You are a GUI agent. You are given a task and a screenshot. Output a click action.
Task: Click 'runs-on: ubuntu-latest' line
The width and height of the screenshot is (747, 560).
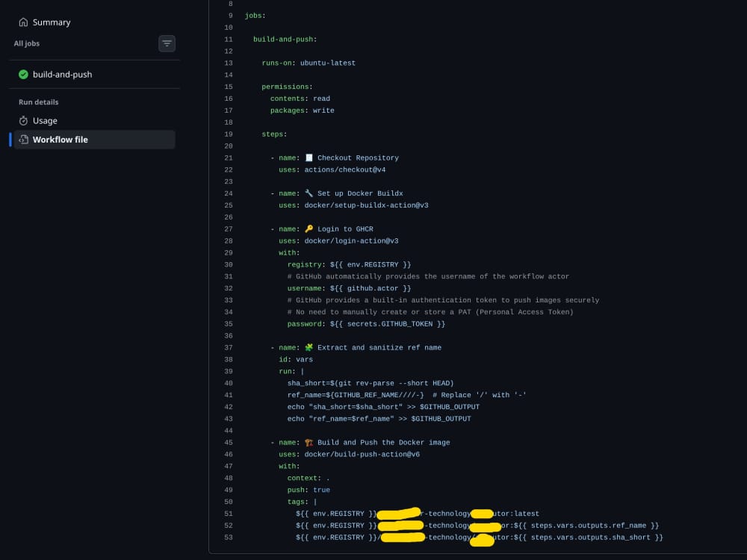[x=309, y=63]
